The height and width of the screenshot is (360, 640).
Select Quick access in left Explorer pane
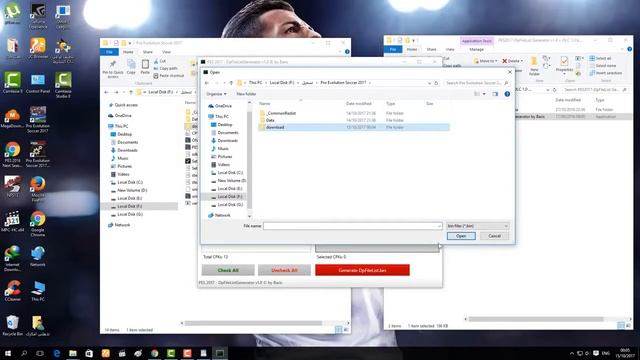(x=126, y=105)
